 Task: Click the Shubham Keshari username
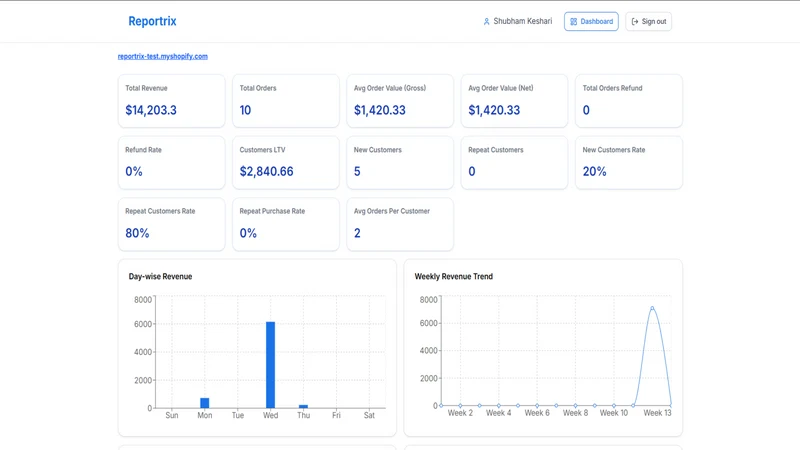coord(522,21)
